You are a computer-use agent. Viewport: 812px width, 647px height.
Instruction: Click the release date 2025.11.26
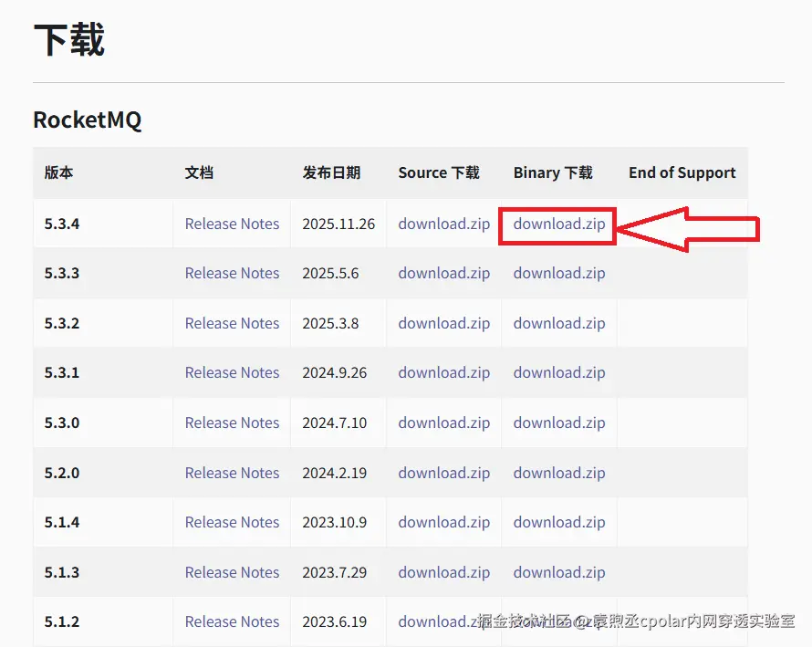(338, 224)
